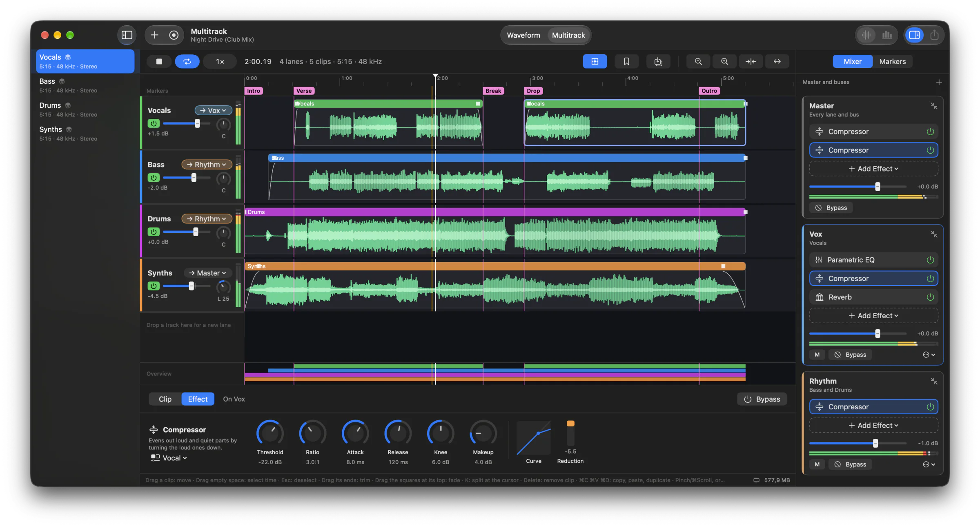Toggle power on Bass lane
Image resolution: width=980 pixels, height=527 pixels.
(154, 177)
